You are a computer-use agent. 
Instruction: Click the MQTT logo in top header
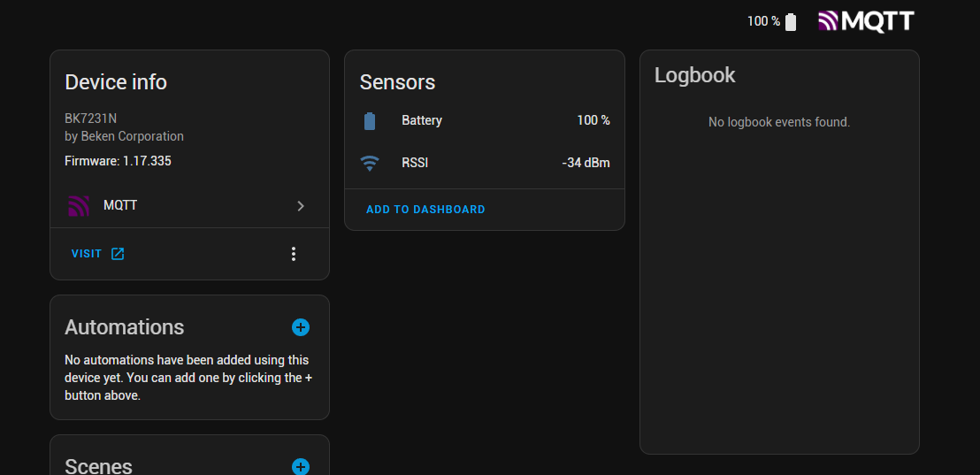coord(866,21)
